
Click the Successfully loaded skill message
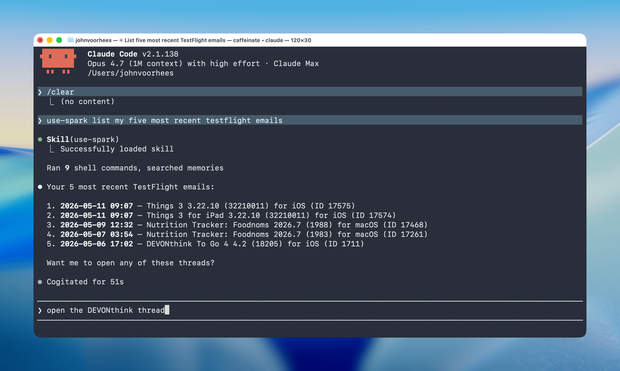[x=117, y=149]
